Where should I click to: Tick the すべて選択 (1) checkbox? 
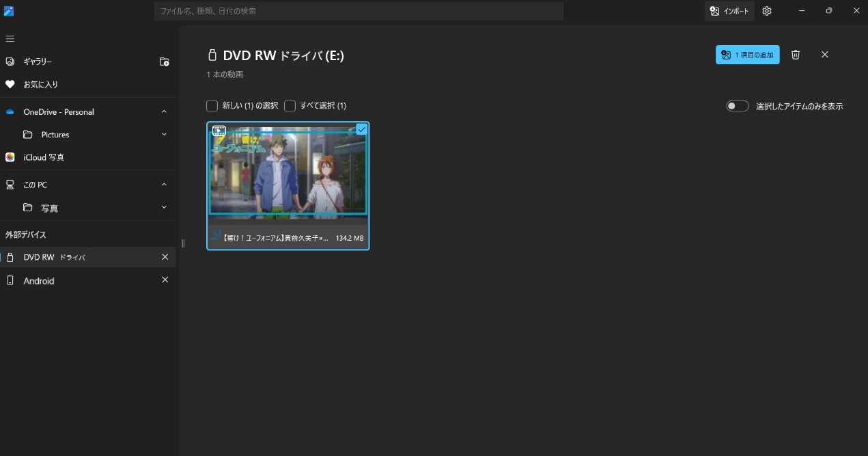pyautogui.click(x=290, y=106)
